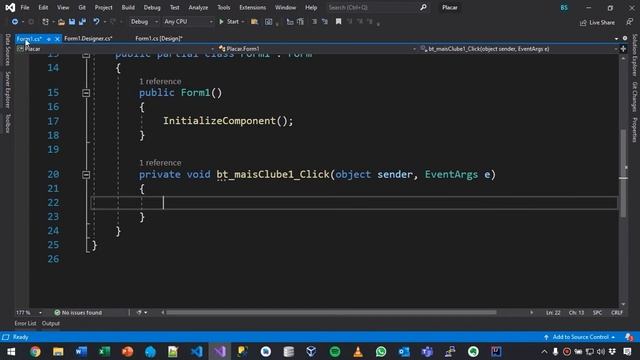
Task: Open the Windows Start menu
Action: (x=11, y=351)
